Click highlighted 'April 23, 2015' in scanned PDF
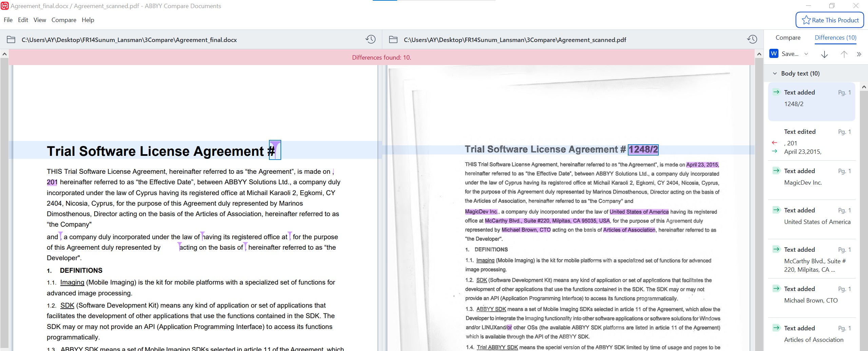 tap(702, 165)
